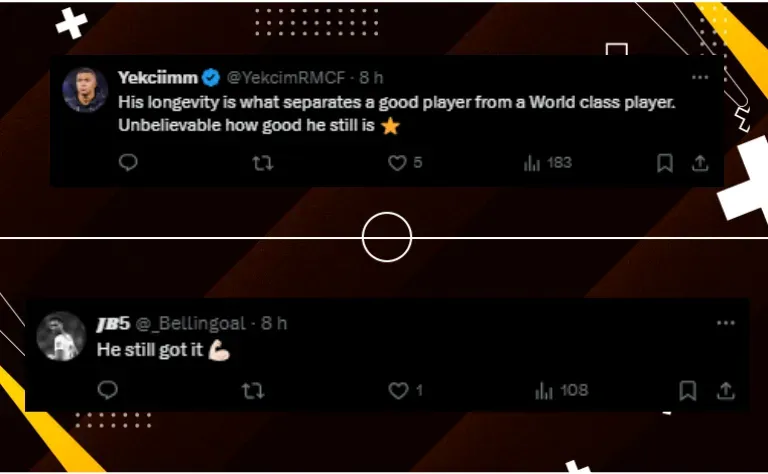Retweet the "He still got it" tweet
Screen dimensions: 768x474
click(253, 391)
